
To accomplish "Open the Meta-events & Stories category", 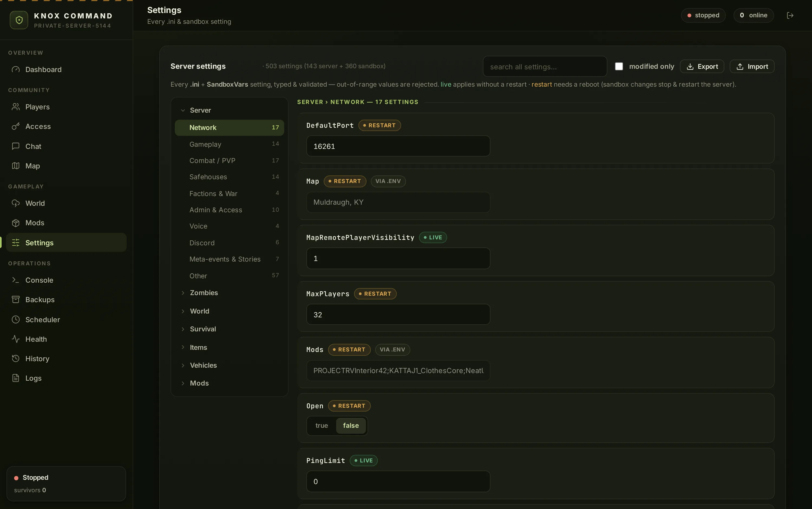I will tap(230, 259).
